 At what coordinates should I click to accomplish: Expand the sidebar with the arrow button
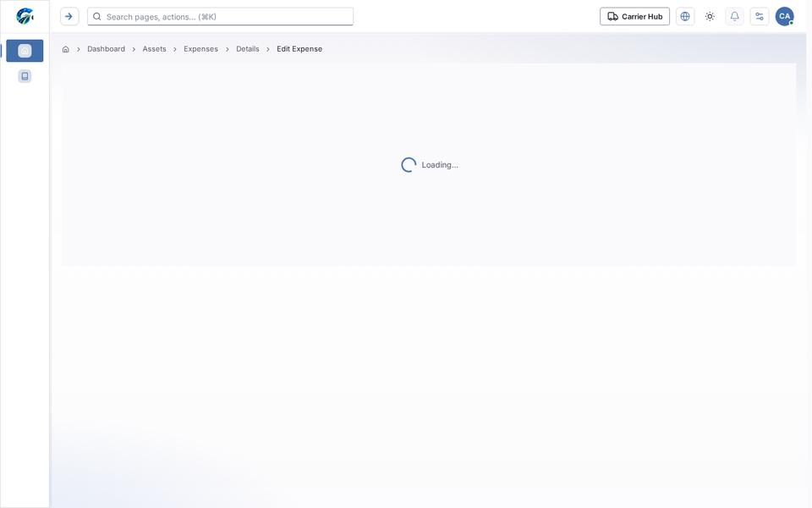click(x=69, y=16)
